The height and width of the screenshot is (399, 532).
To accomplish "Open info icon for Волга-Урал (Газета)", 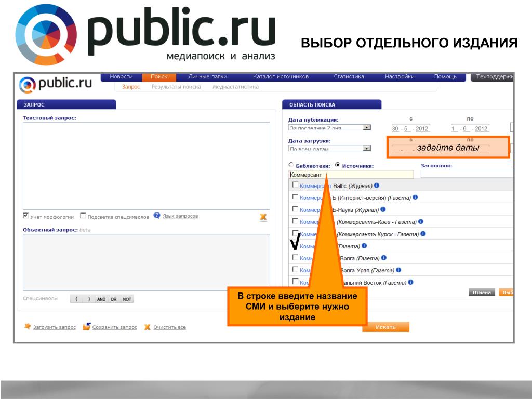I will click(x=398, y=270).
